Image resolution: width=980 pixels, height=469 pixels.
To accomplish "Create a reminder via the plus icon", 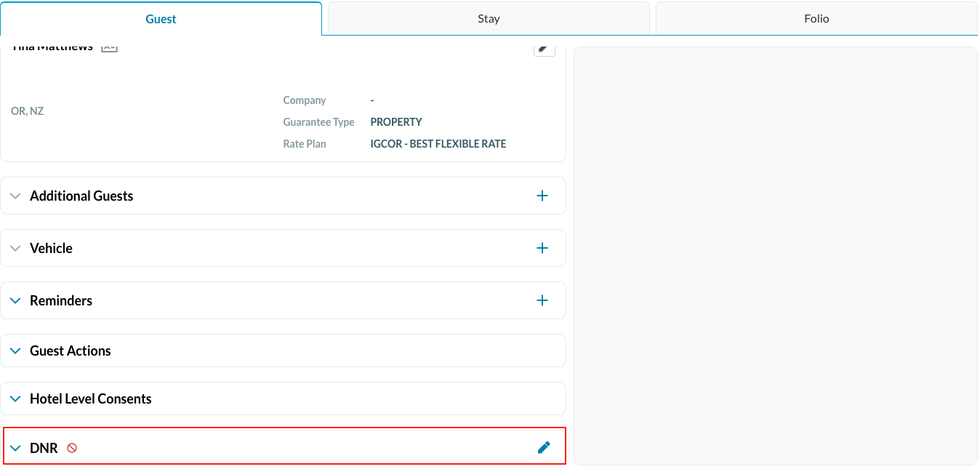I will pos(542,300).
